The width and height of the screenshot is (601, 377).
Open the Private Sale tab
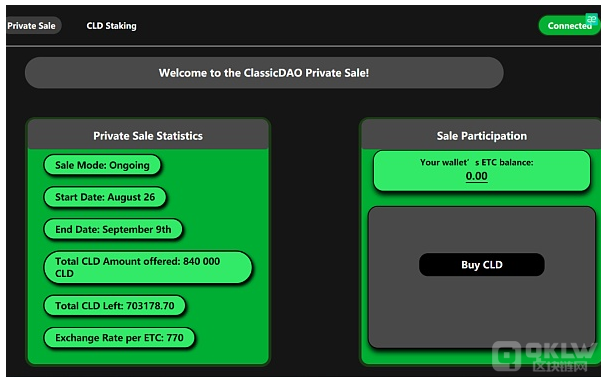33,26
